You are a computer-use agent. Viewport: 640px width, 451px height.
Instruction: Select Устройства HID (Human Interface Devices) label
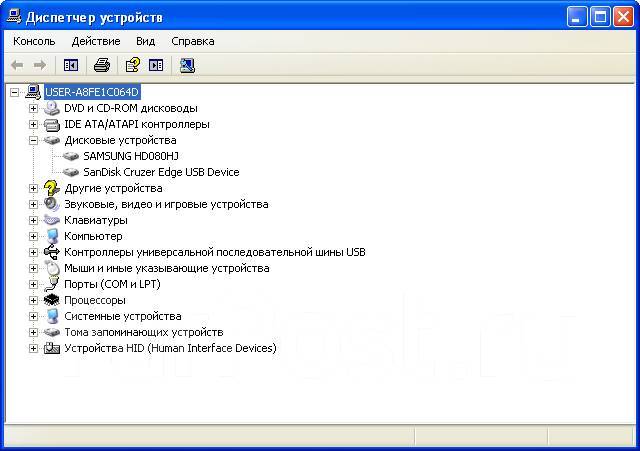(170, 348)
